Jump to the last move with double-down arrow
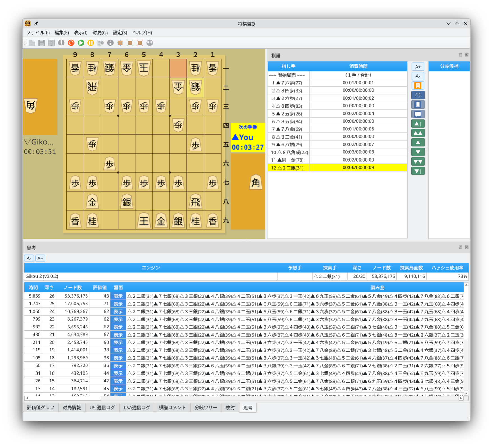This screenshot has width=493, height=448. pos(418,161)
